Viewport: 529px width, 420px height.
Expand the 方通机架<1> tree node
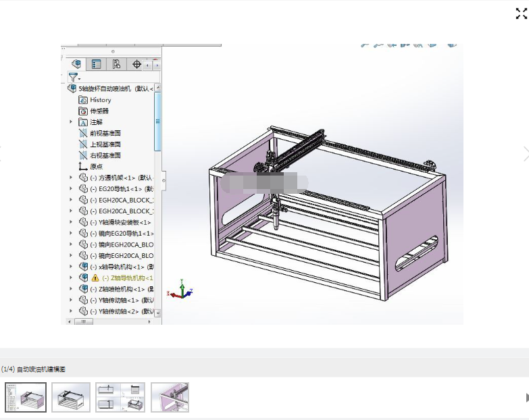point(71,178)
